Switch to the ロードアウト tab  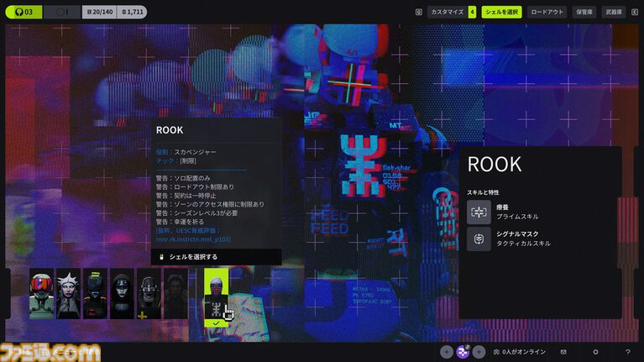coord(547,12)
